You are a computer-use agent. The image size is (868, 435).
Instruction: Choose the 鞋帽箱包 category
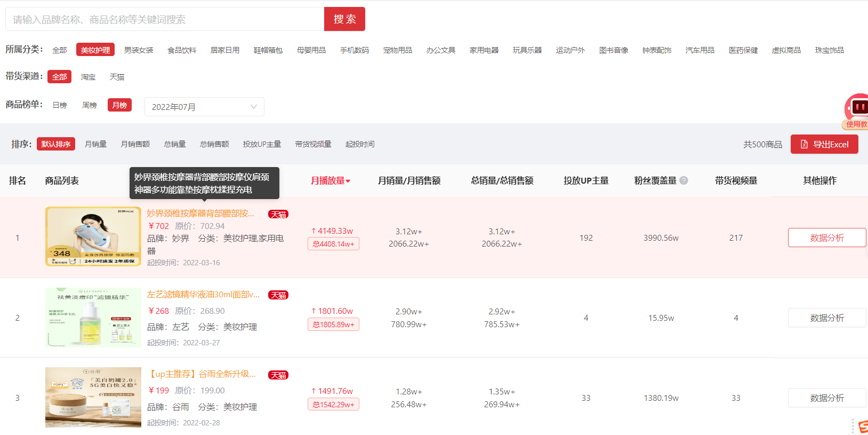(268, 50)
